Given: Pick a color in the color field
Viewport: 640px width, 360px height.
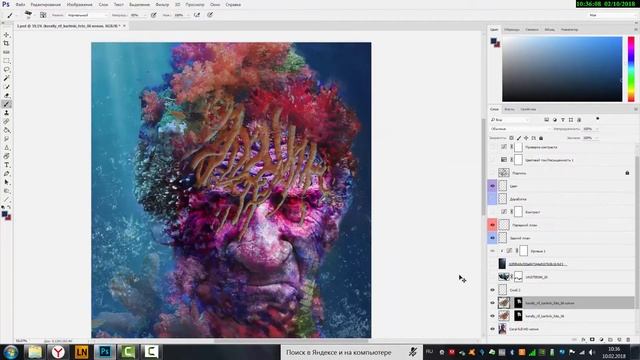Looking at the screenshot, I should pyautogui.click(x=562, y=69).
